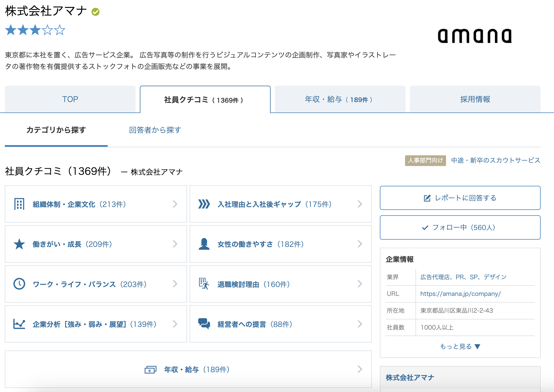Click the レポートに回答する button
The height and width of the screenshot is (392, 554).
[x=460, y=198]
